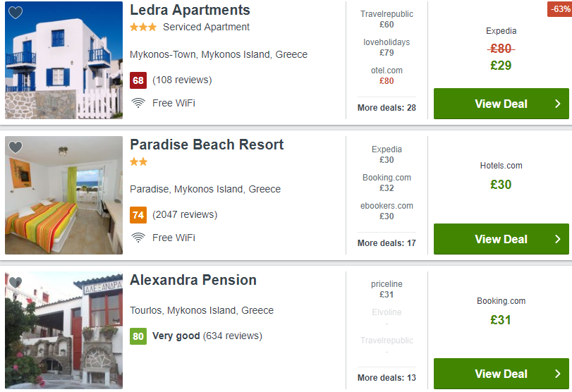Expand More deals: 28 for Ledra Apartments
The width and height of the screenshot is (572, 392).
click(x=387, y=108)
